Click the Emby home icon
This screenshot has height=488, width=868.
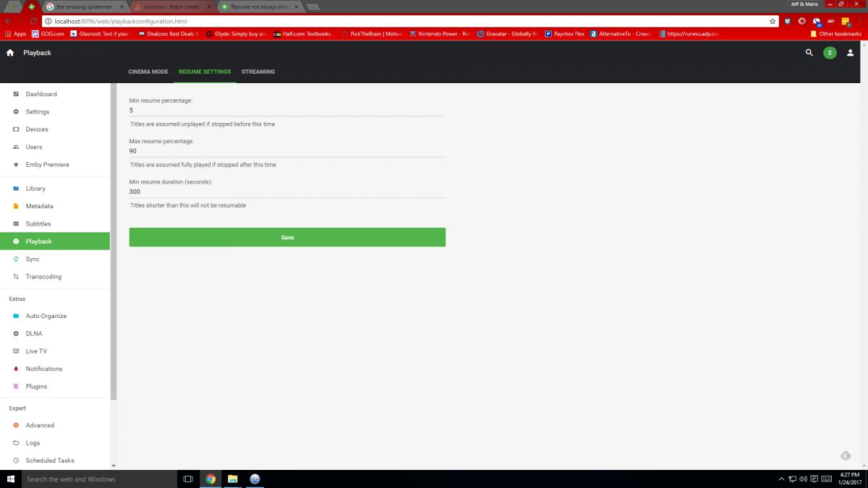tap(10, 53)
